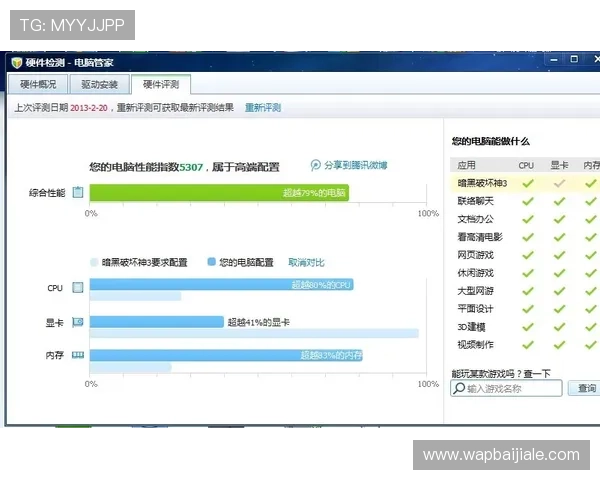The image size is (600, 480).
Task: Select the 休闲游戏 row label
Action: (x=475, y=273)
